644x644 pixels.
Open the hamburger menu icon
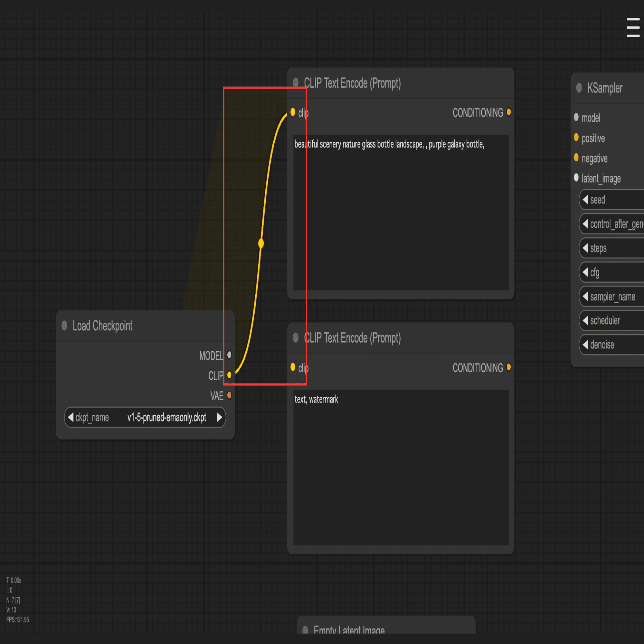tap(633, 27)
